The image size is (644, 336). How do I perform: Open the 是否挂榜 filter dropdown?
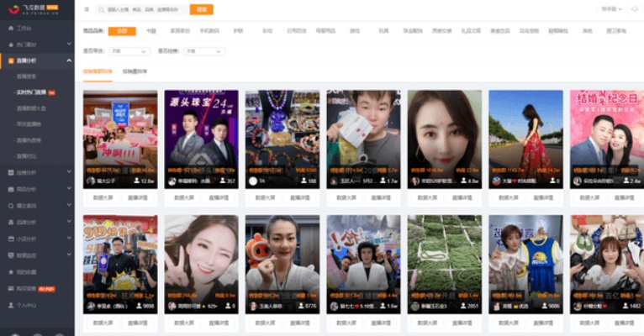pos(204,51)
